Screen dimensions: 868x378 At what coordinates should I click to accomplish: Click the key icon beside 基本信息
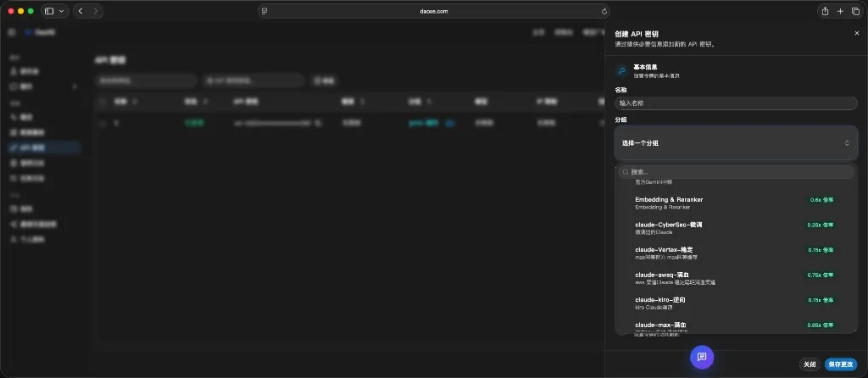621,71
